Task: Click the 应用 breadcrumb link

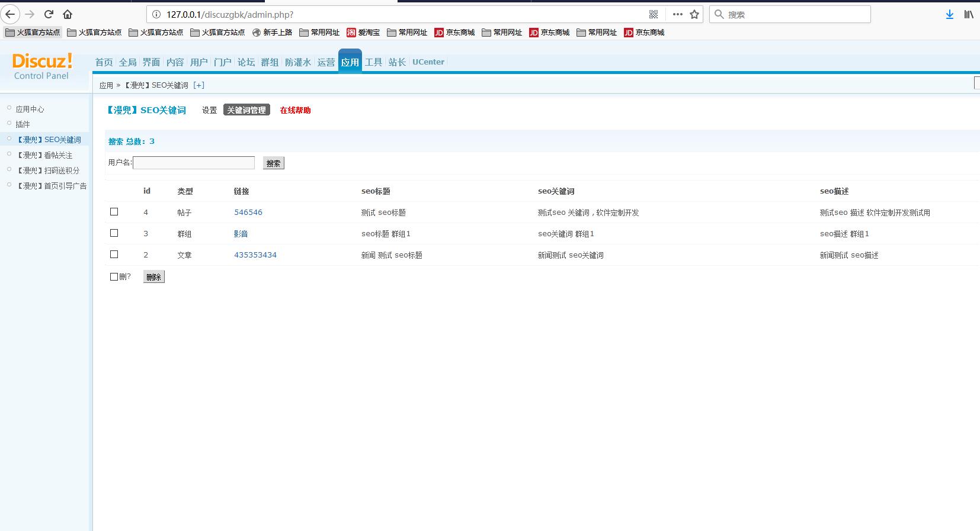Action: coord(106,85)
